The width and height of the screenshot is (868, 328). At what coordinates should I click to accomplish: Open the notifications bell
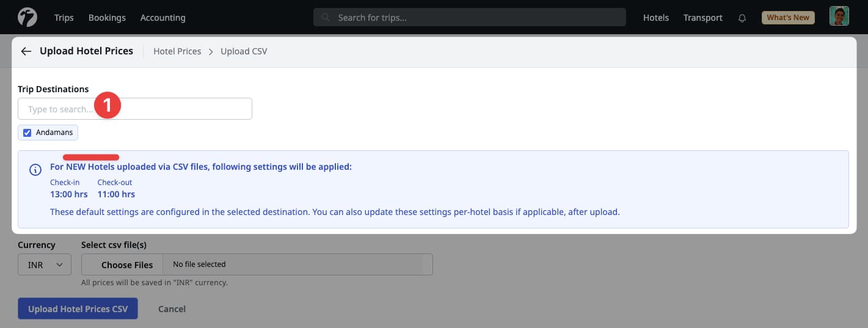coord(742,18)
